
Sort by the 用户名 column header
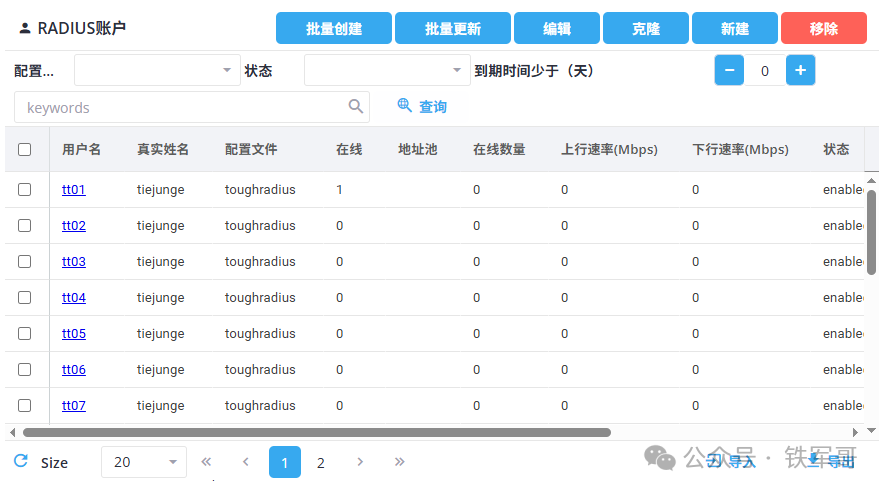coord(81,150)
